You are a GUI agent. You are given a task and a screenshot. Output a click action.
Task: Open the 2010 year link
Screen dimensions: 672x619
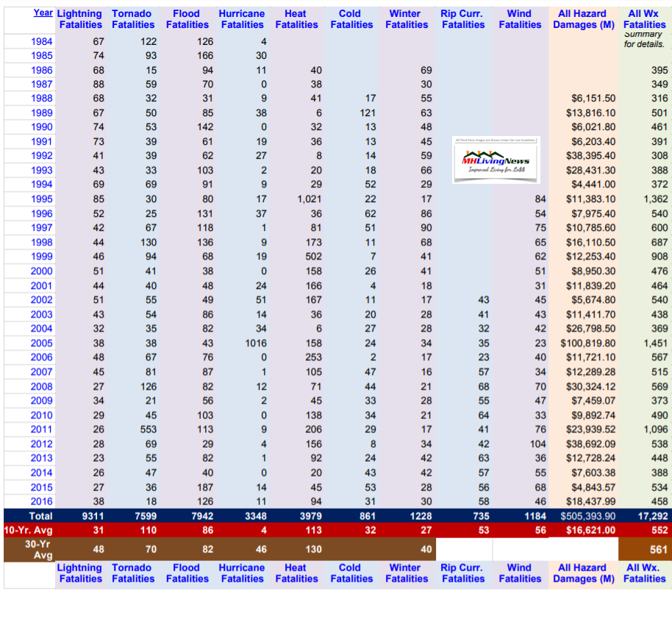pyautogui.click(x=42, y=415)
